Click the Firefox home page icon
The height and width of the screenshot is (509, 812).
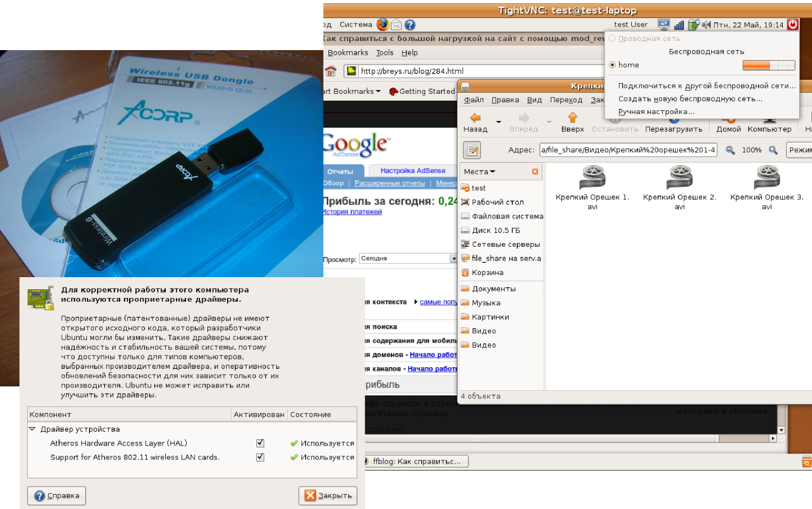(x=331, y=71)
